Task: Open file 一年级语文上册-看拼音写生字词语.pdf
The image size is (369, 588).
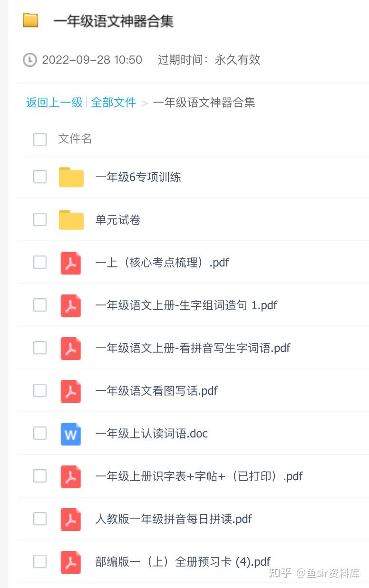Action: point(193,348)
